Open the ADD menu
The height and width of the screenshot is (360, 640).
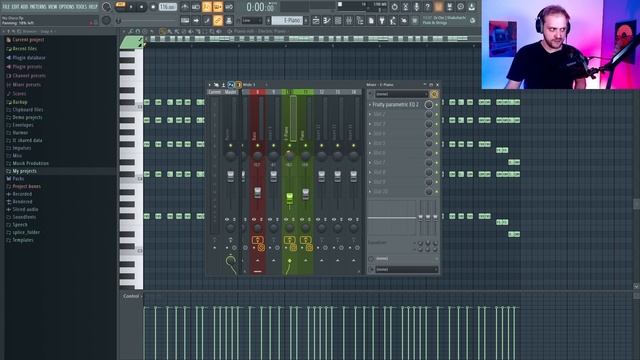point(24,7)
